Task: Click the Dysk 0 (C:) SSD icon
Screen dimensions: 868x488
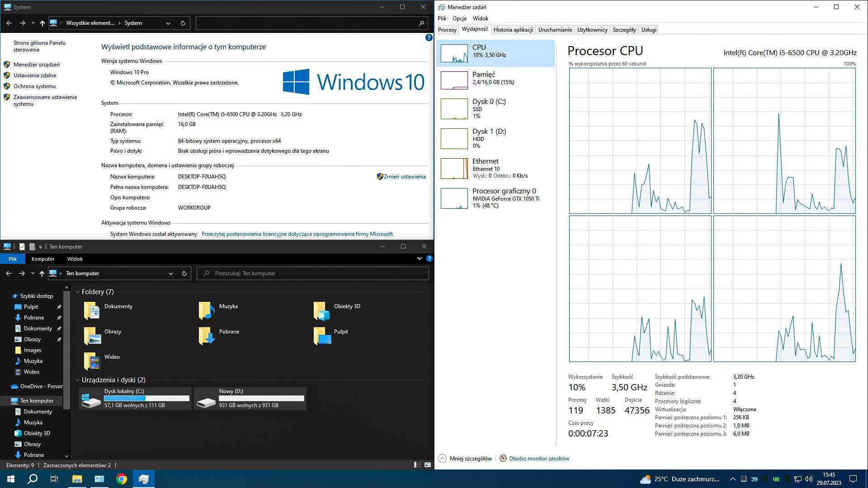Action: pyautogui.click(x=454, y=109)
